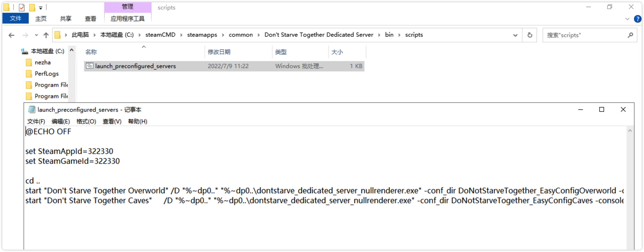The image size is (644, 252).
Task: Go back with the left arrow button
Action: pos(11,35)
